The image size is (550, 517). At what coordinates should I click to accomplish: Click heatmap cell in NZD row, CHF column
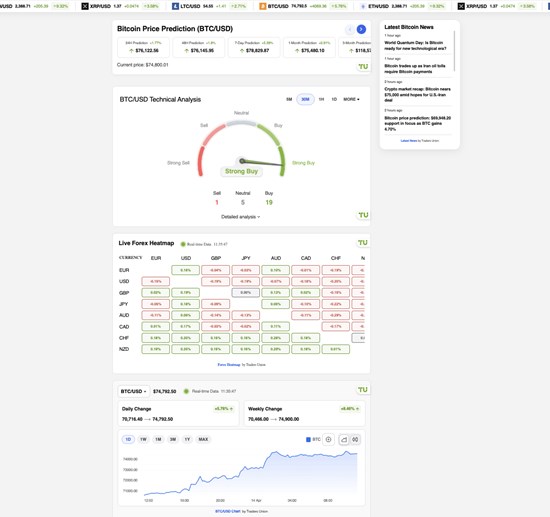click(335, 349)
